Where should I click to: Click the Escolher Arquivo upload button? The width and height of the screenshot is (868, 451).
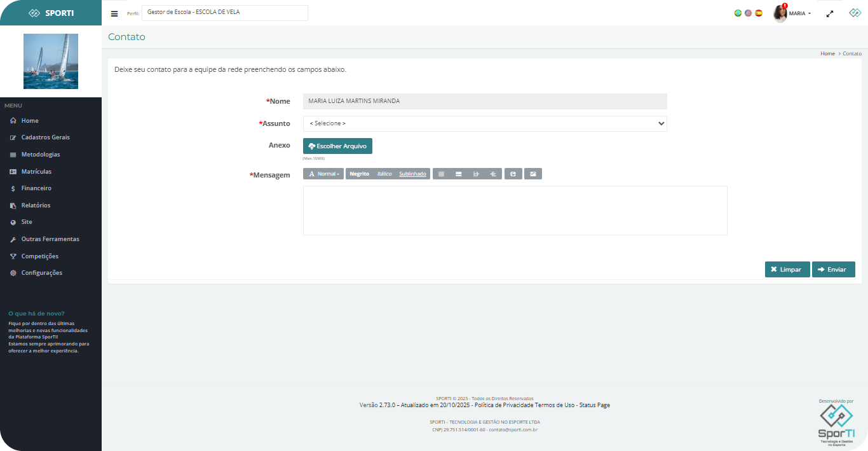pos(337,146)
